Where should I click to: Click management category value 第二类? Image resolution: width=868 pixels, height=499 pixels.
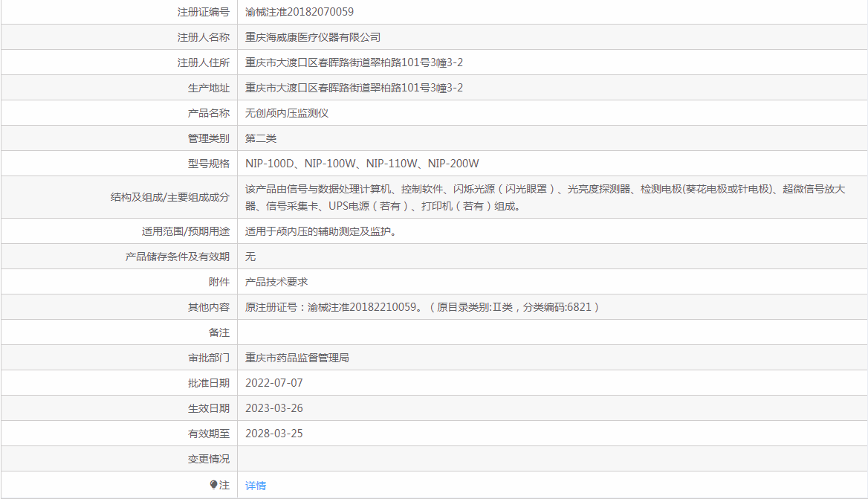pos(261,138)
